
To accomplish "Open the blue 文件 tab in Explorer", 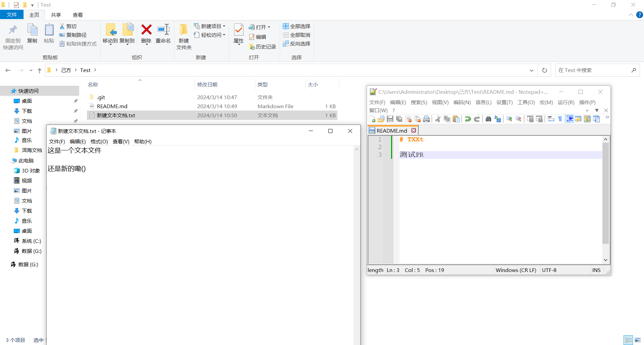I will (x=12, y=15).
